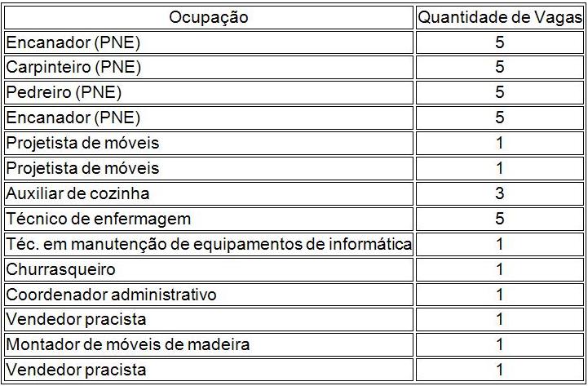
Task: Click vacancy count for Montador de móveis
Action: pyautogui.click(x=499, y=344)
